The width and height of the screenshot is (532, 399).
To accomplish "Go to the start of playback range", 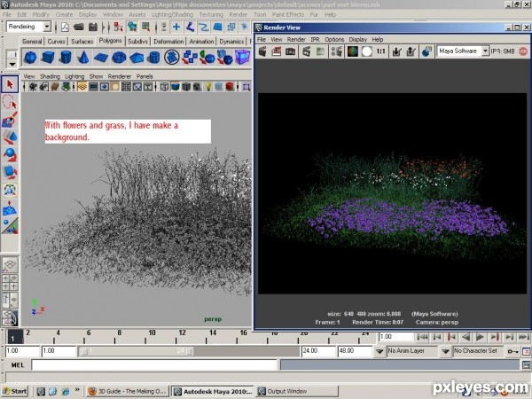I will coord(422,337).
